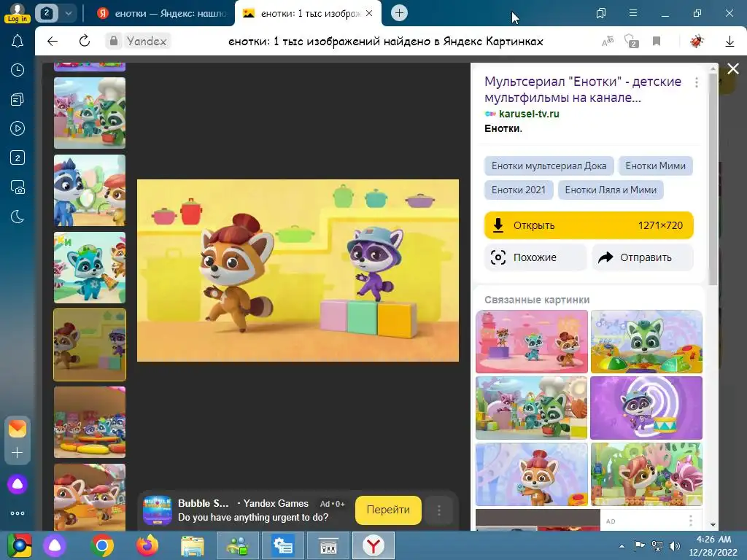Click the screenshot tool sidebar icon
The width and height of the screenshot is (747, 560).
pos(18,187)
